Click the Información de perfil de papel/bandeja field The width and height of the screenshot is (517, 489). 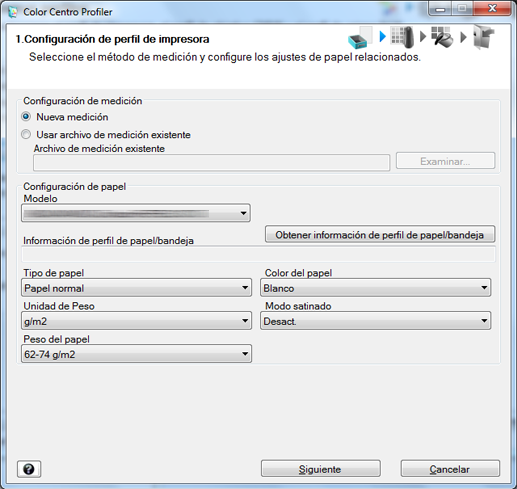258,254
